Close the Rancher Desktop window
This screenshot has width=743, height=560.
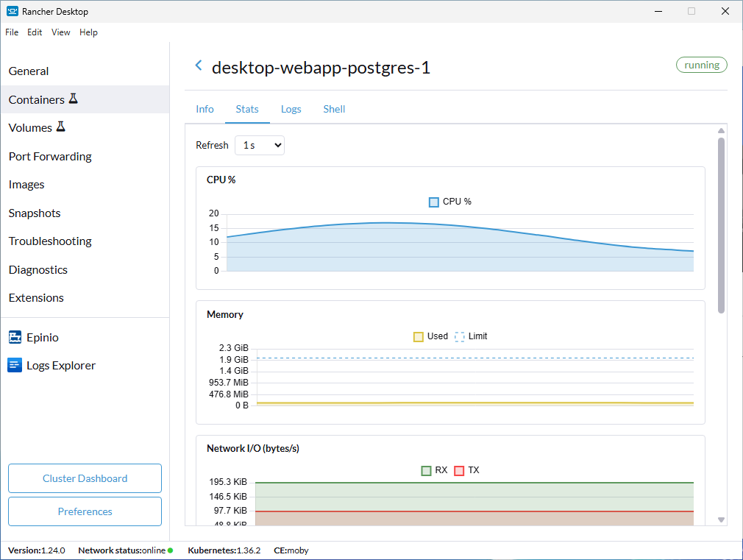click(x=725, y=11)
